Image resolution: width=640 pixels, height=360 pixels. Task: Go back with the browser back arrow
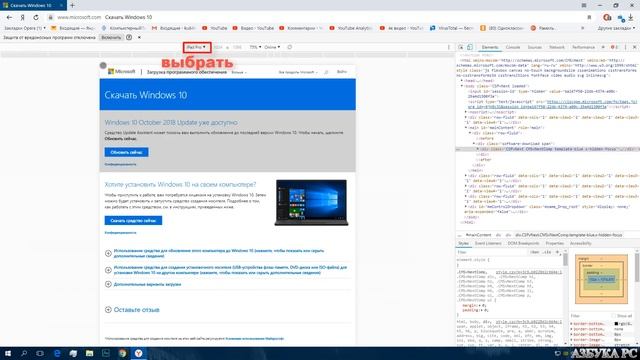[9, 17]
